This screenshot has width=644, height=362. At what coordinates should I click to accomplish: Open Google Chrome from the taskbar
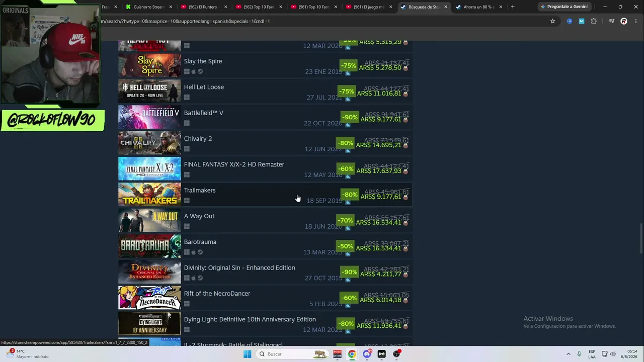[x=352, y=354]
